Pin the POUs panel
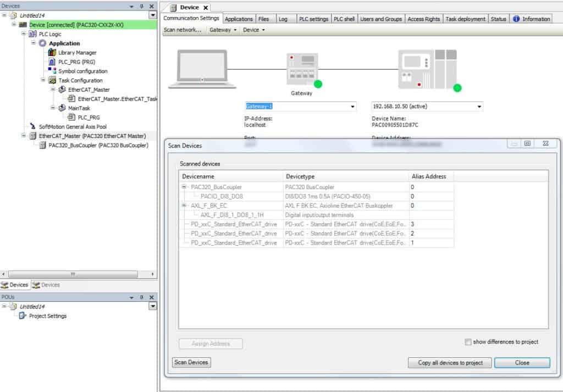This screenshot has width=563, height=392. pyautogui.click(x=141, y=297)
